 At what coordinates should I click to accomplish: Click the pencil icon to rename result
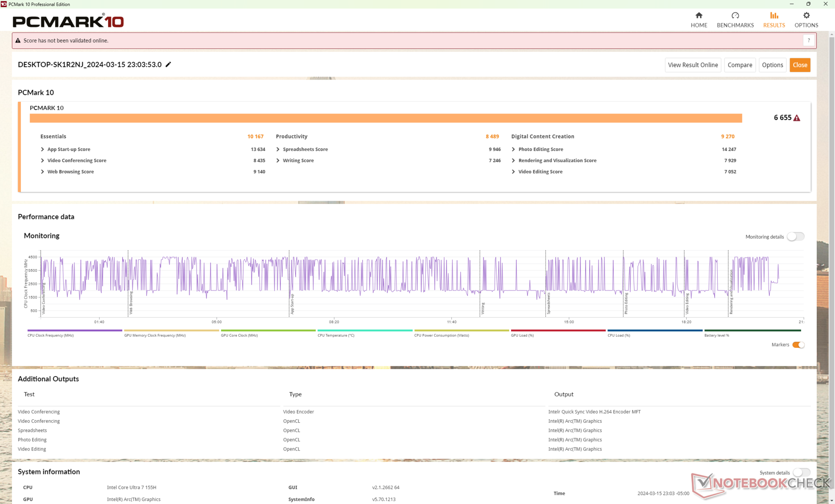(x=168, y=64)
